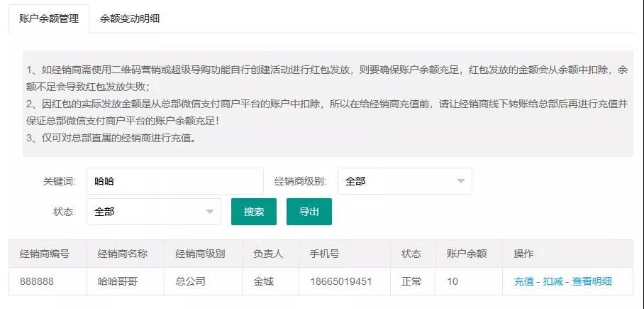Click the 状态 column header in table
Screen dimensions: 644x309
pyautogui.click(x=411, y=254)
